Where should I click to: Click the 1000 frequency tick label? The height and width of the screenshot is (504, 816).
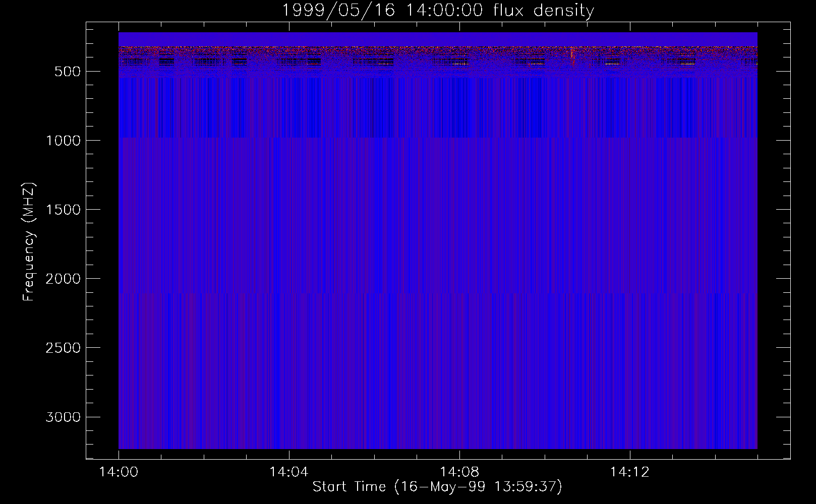coord(63,141)
